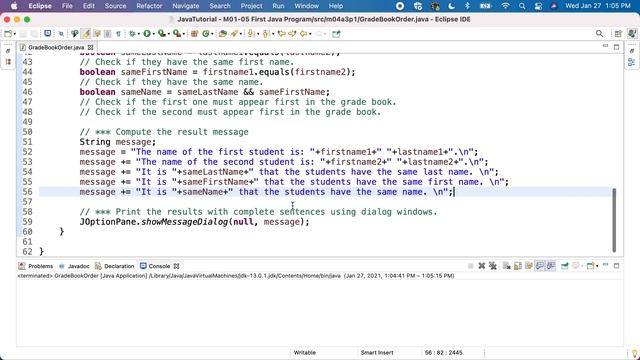Open the Project menu
Screen dimensions: 640x360
[251, 6]
